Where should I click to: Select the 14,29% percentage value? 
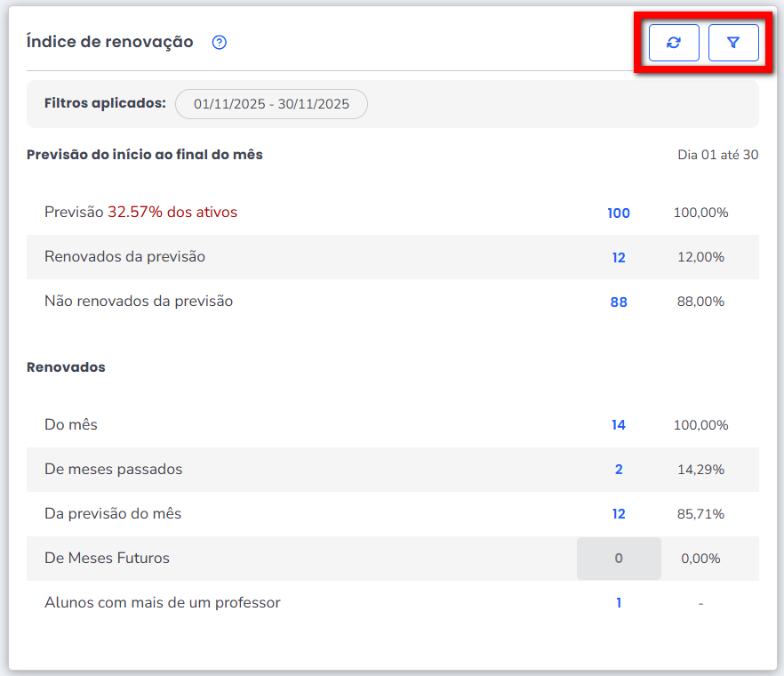pyautogui.click(x=700, y=470)
